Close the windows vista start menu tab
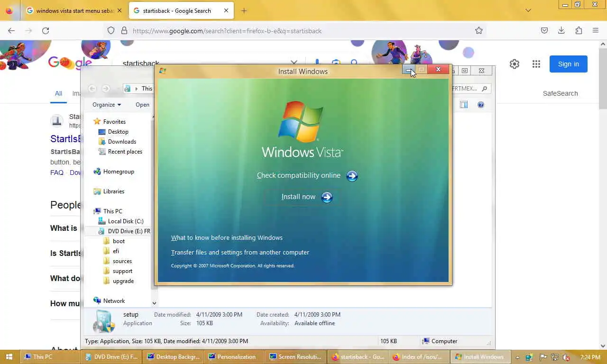607x364 pixels. click(119, 10)
